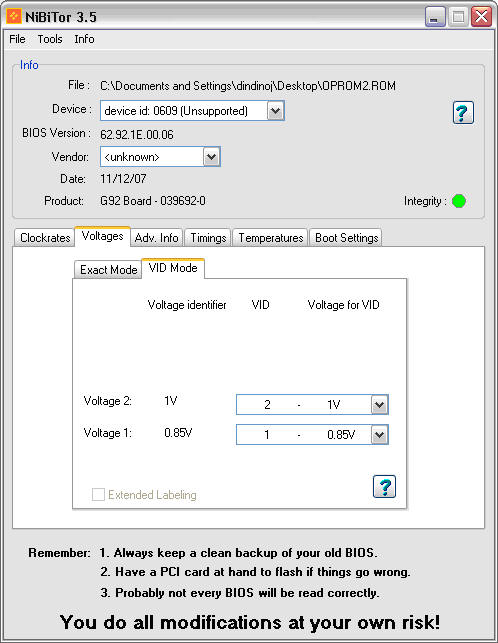Open the Tools menu
The image size is (498, 643).
[x=50, y=39]
